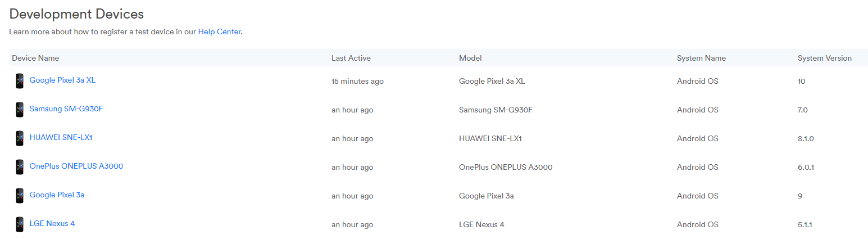868x239 pixels.
Task: Open the Samsung SM-G930F device link
Action: click(66, 109)
